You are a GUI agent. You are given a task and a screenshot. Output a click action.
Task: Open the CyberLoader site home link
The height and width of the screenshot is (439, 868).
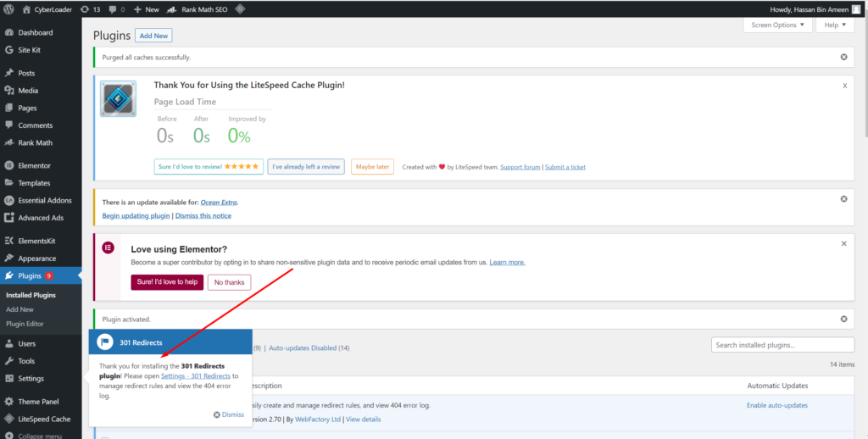[46, 9]
